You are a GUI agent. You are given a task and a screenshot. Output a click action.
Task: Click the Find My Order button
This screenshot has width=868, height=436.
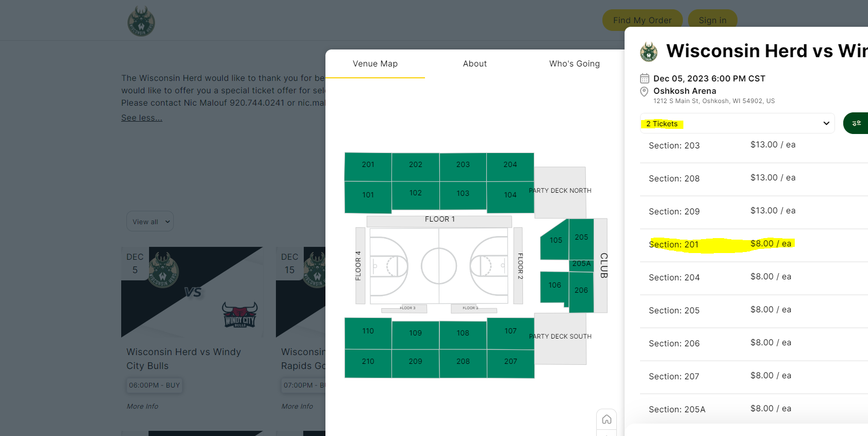click(642, 21)
